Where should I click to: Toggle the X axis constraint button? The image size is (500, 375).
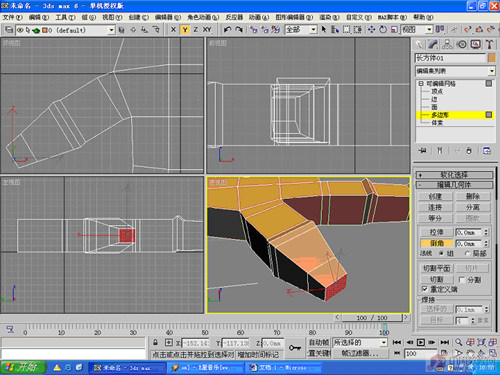pos(173,30)
